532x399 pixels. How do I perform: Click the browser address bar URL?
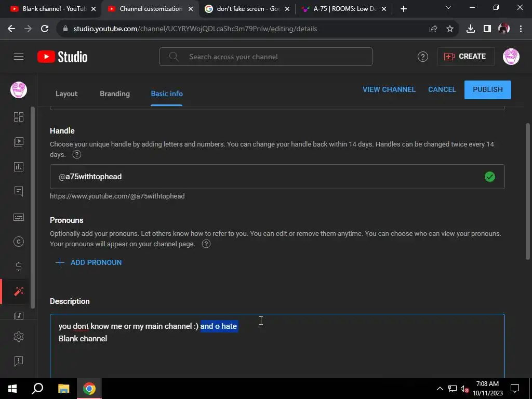pyautogui.click(x=195, y=29)
